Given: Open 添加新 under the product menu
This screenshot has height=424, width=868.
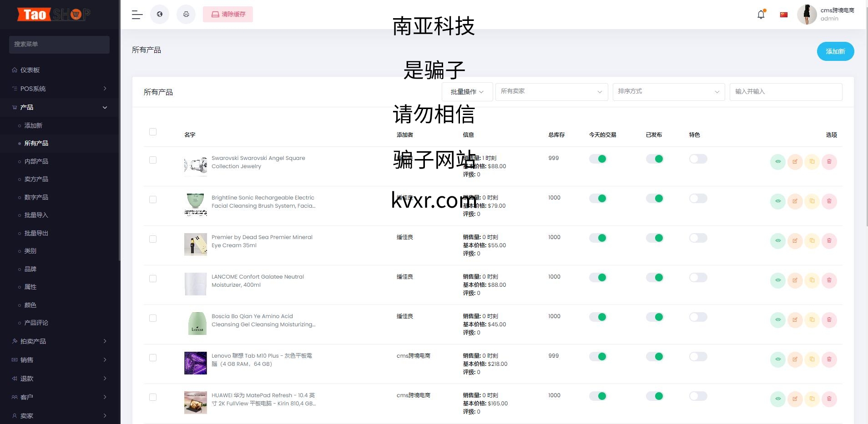Looking at the screenshot, I should click(59, 125).
